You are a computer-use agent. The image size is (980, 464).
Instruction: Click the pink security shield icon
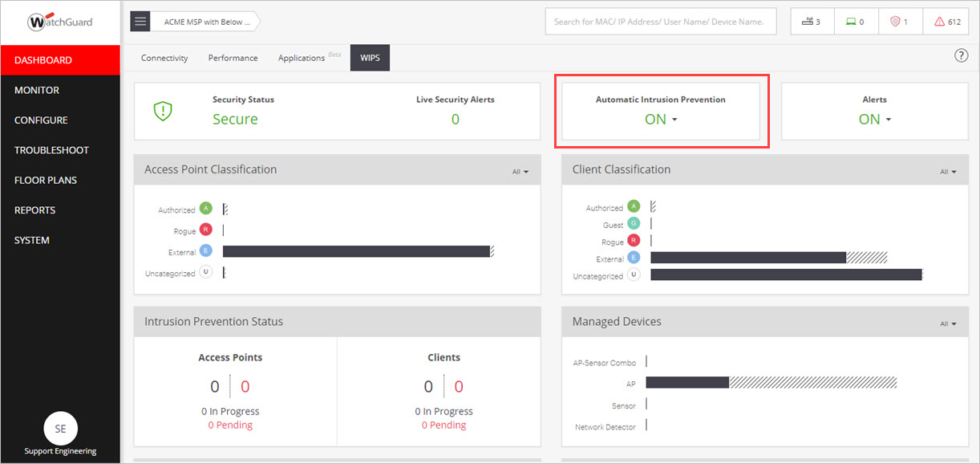click(x=896, y=21)
